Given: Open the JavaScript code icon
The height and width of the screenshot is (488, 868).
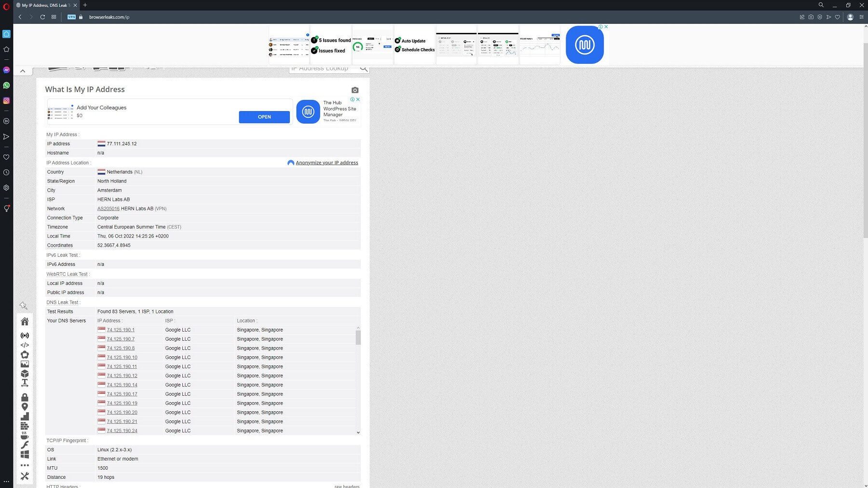Looking at the screenshot, I should (25, 345).
